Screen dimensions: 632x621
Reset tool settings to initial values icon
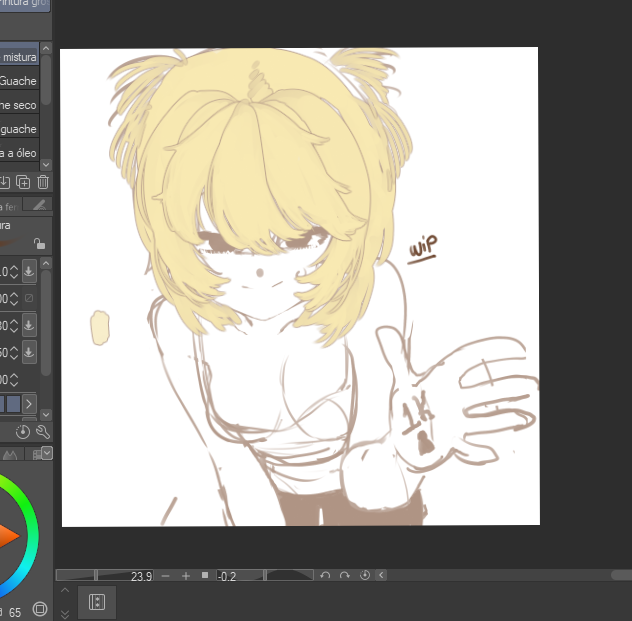tap(23, 432)
